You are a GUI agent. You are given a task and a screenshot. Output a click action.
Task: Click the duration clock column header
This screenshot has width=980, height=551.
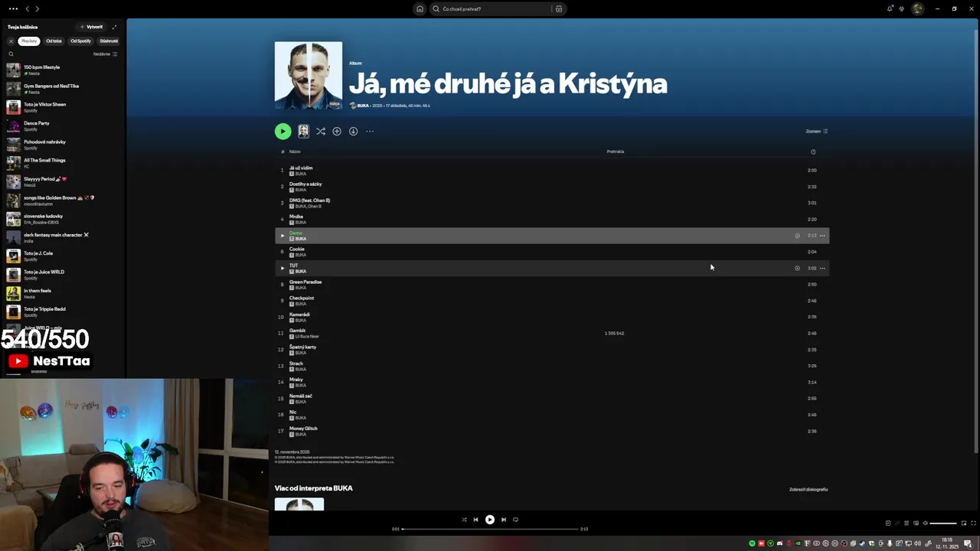[813, 152]
